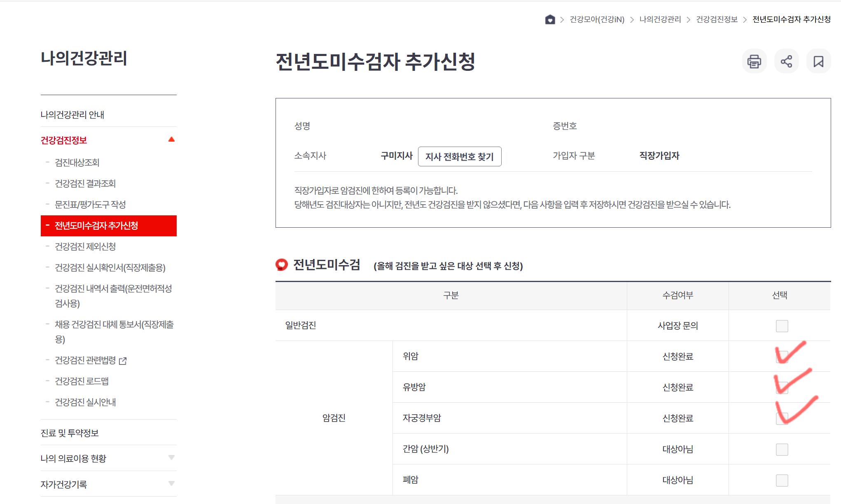This screenshot has height=504, width=841.
Task: Tick the 간암 (상반기) checkbox
Action: [x=782, y=450]
